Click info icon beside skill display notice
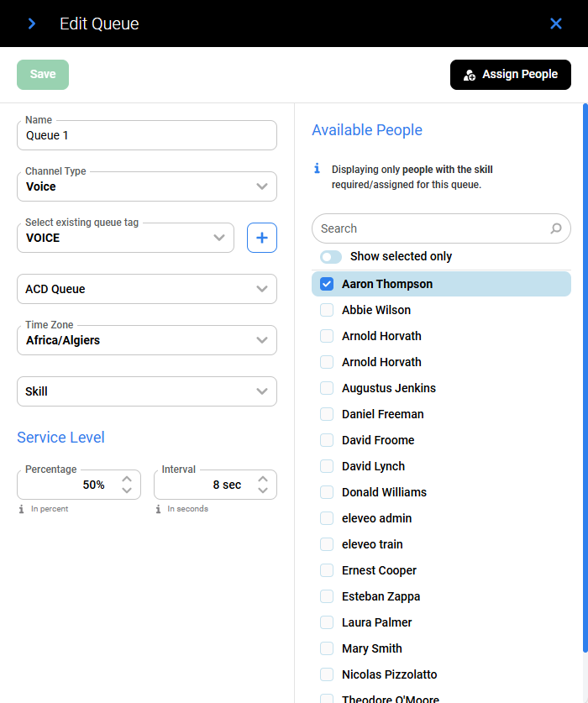The height and width of the screenshot is (703, 588). pos(317,169)
